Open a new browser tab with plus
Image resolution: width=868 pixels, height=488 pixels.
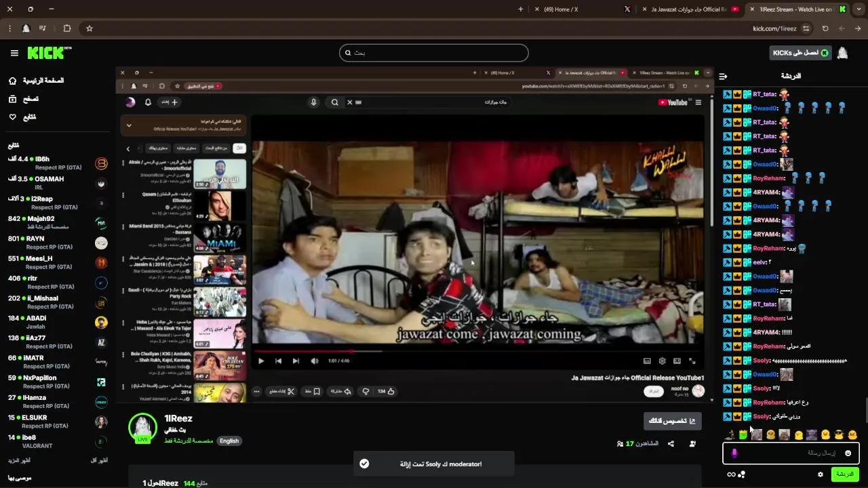coord(521,9)
